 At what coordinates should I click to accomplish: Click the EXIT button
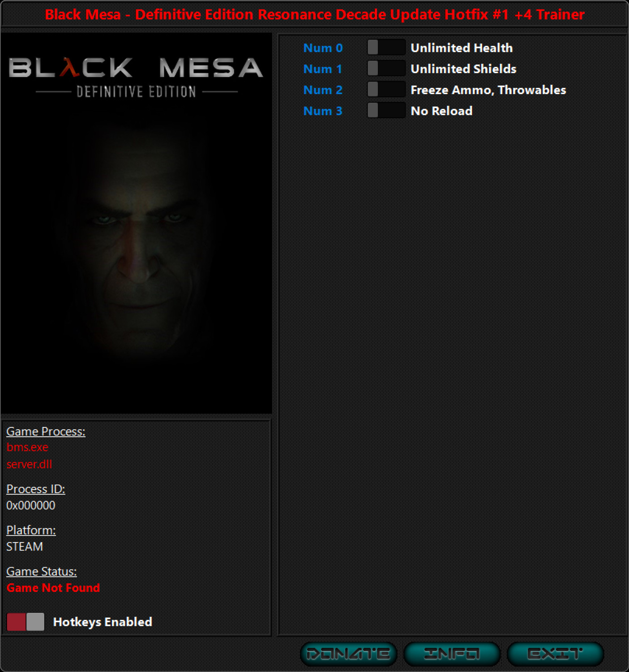point(555,654)
